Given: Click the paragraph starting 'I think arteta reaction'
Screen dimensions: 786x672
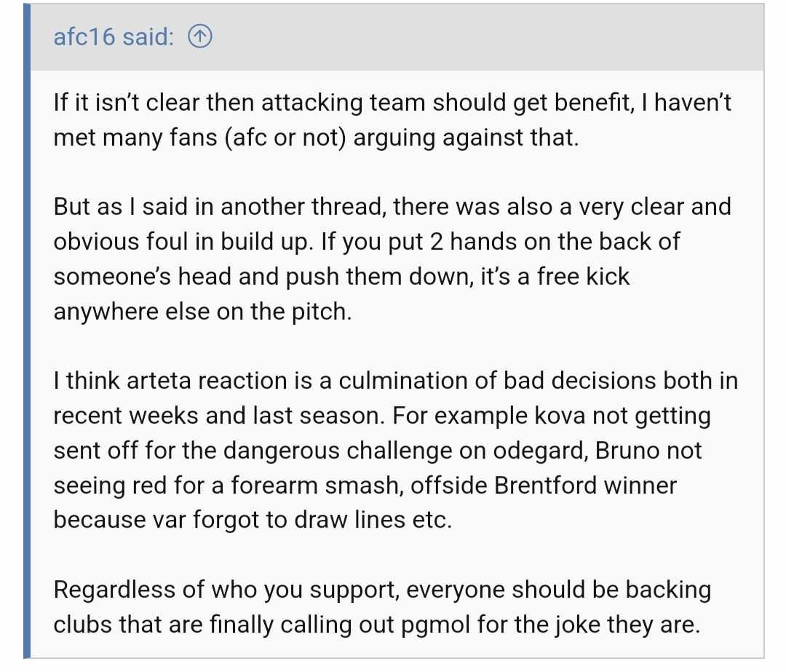Looking at the screenshot, I should click(x=395, y=451).
